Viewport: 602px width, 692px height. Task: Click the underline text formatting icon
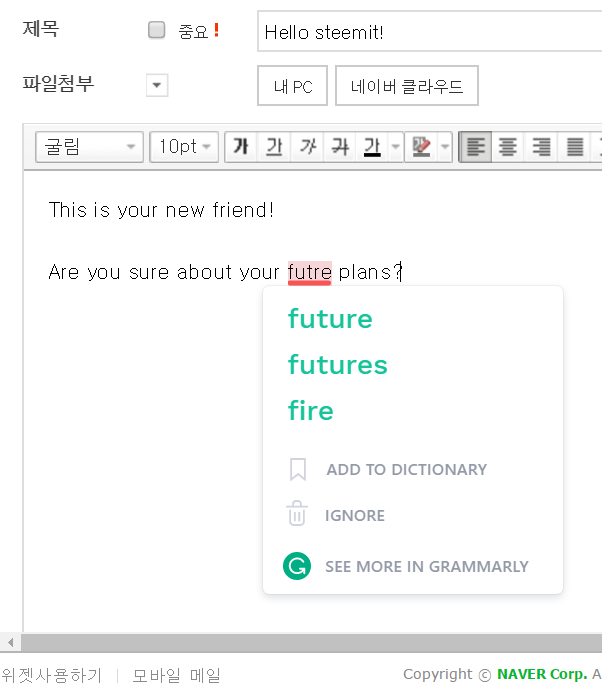274,147
